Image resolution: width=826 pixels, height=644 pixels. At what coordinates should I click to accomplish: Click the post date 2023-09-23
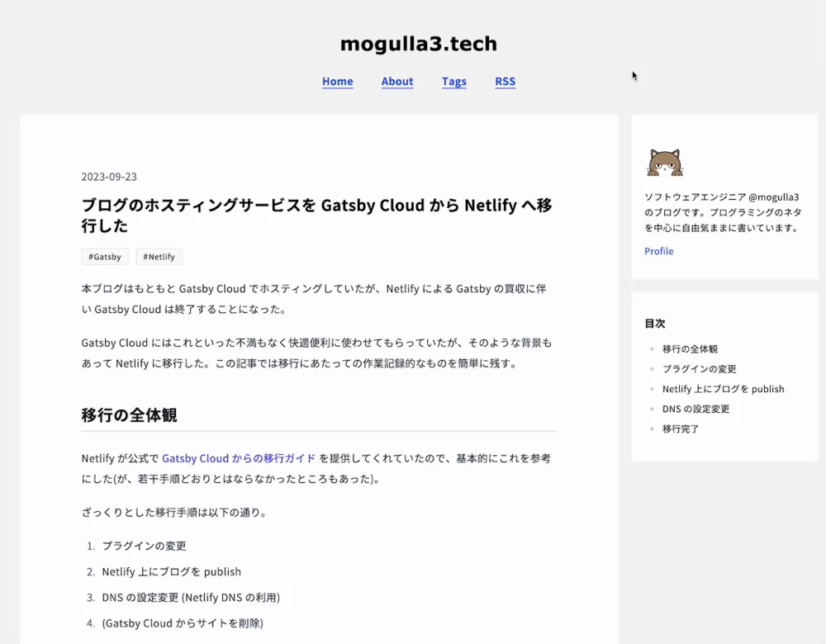[109, 177]
